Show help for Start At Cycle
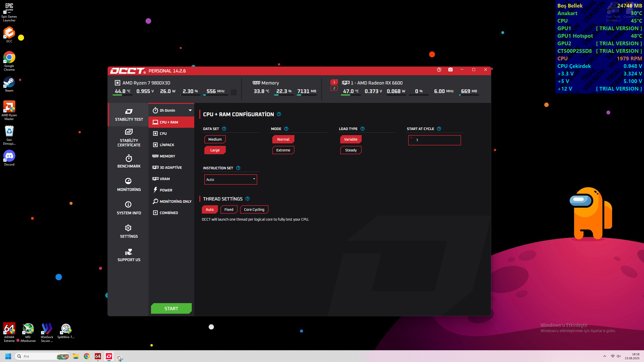644x362 pixels. click(x=439, y=129)
